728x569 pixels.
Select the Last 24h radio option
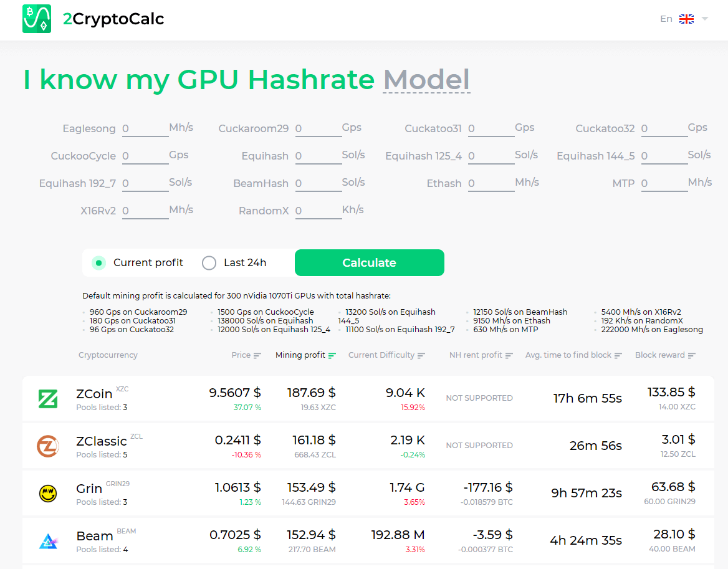click(x=209, y=263)
